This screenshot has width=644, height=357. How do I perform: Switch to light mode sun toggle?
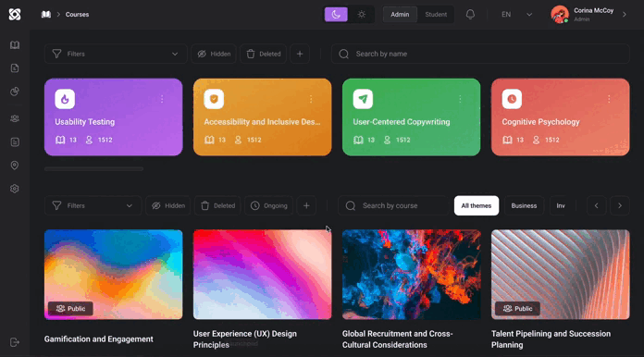pos(362,15)
